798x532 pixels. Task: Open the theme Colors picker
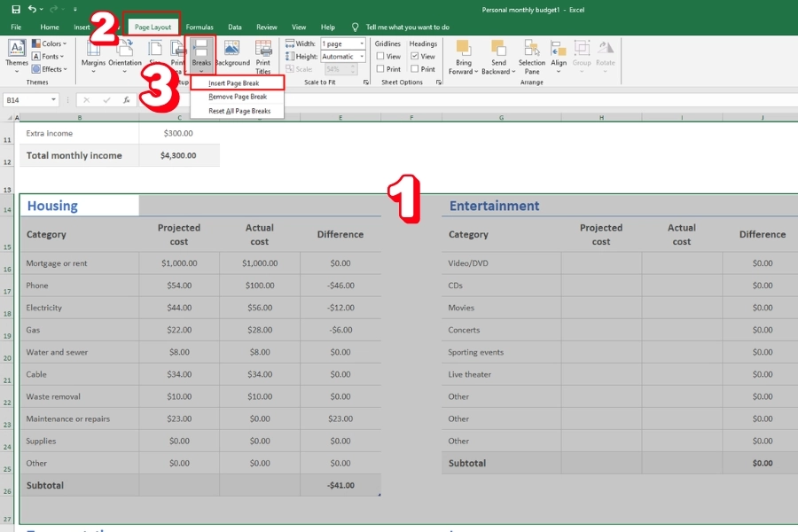pyautogui.click(x=51, y=43)
